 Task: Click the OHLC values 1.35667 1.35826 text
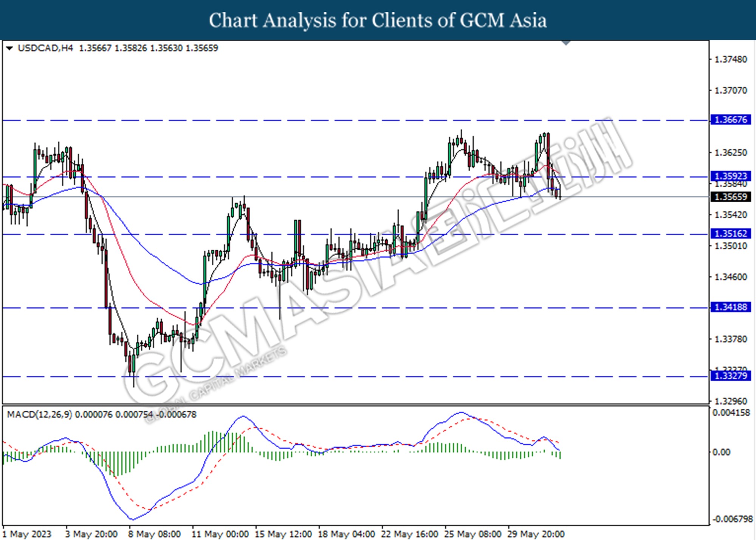[113, 48]
